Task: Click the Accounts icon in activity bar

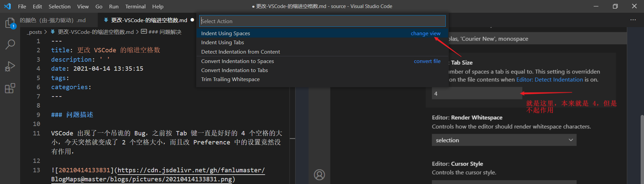Action: tap(319, 175)
